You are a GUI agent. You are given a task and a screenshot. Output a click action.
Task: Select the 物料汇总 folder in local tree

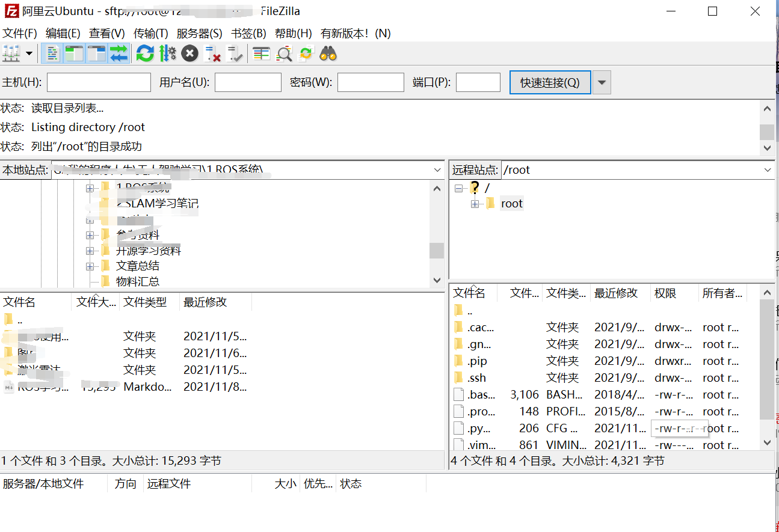tap(138, 281)
